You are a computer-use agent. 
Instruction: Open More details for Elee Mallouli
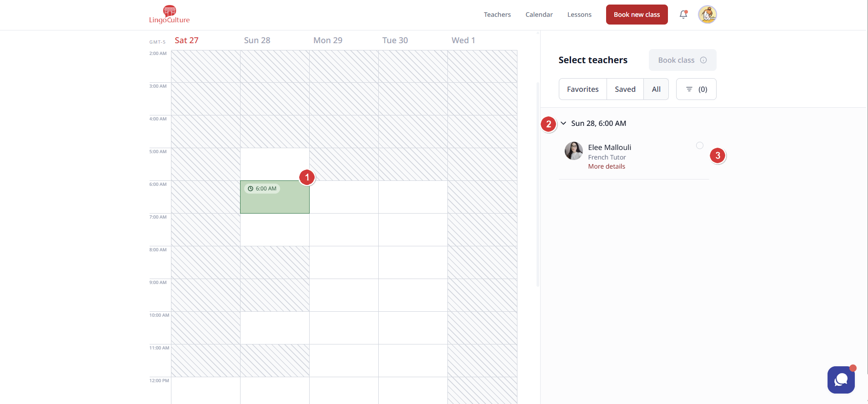click(607, 166)
